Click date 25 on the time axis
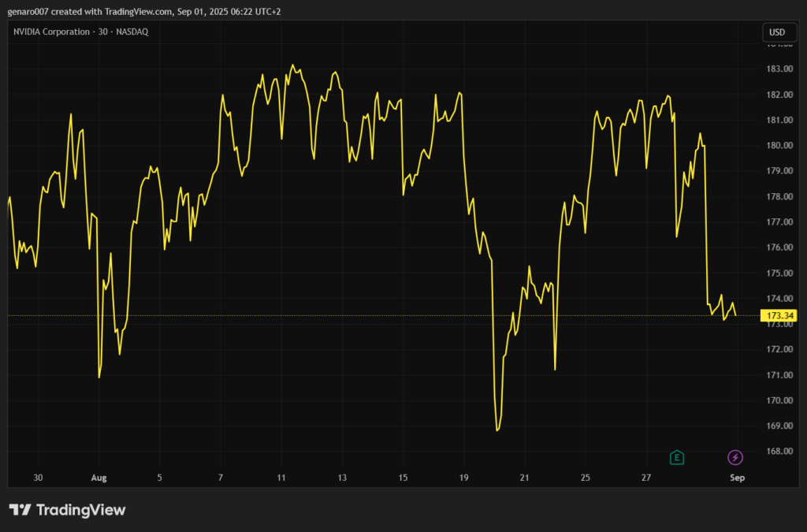This screenshot has width=807, height=532. click(586, 478)
